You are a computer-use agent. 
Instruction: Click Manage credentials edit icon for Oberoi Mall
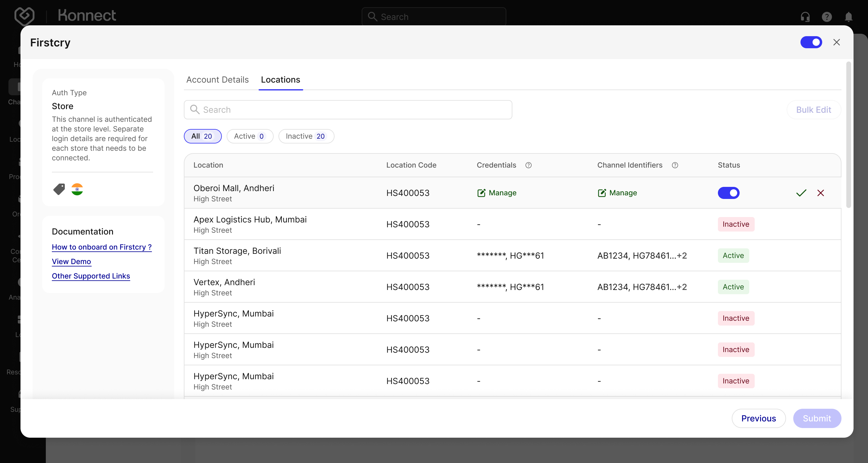(481, 193)
